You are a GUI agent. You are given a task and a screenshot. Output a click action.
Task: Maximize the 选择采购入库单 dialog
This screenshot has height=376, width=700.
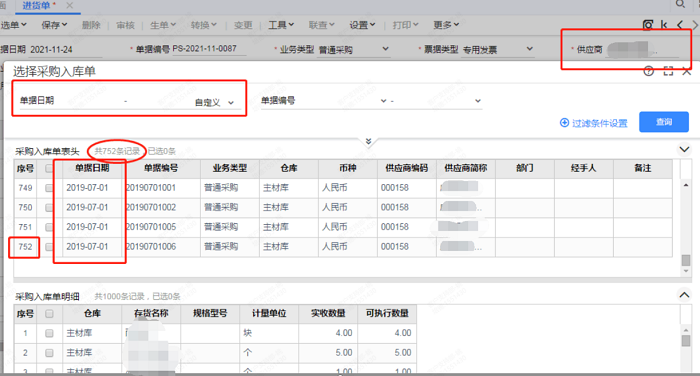(668, 71)
